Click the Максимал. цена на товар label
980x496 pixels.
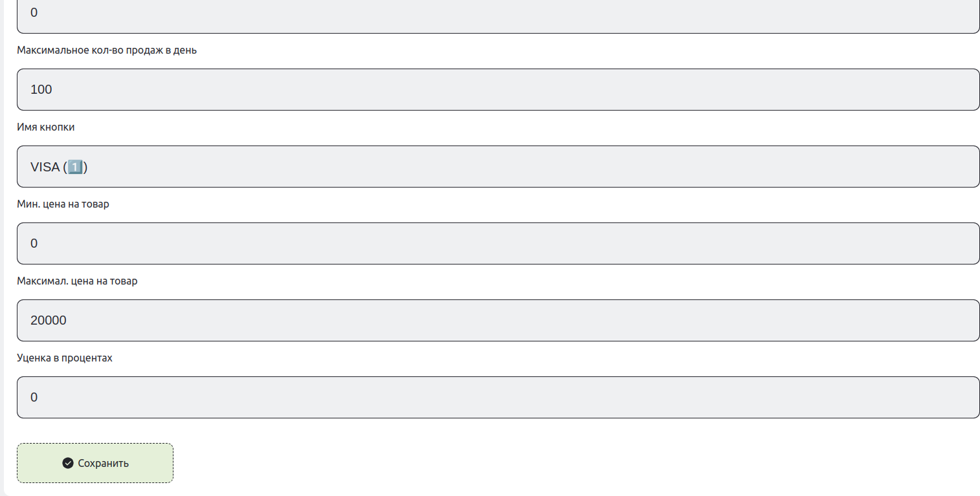[x=77, y=281]
